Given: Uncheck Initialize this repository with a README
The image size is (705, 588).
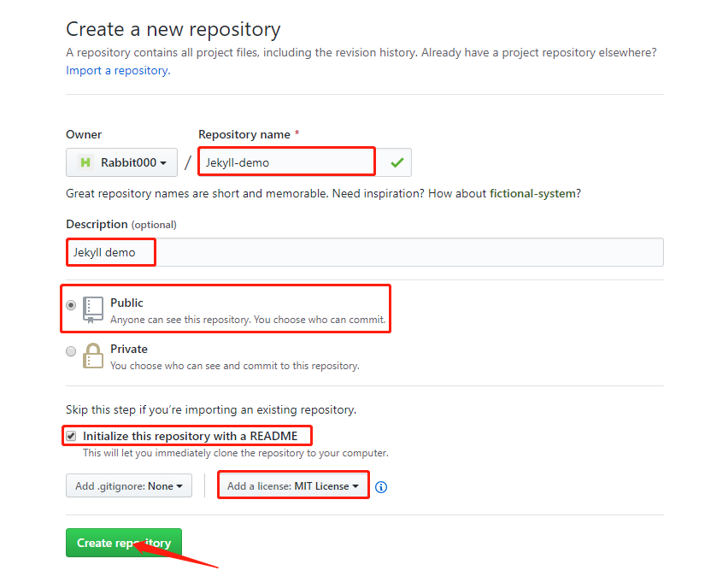Looking at the screenshot, I should [70, 435].
